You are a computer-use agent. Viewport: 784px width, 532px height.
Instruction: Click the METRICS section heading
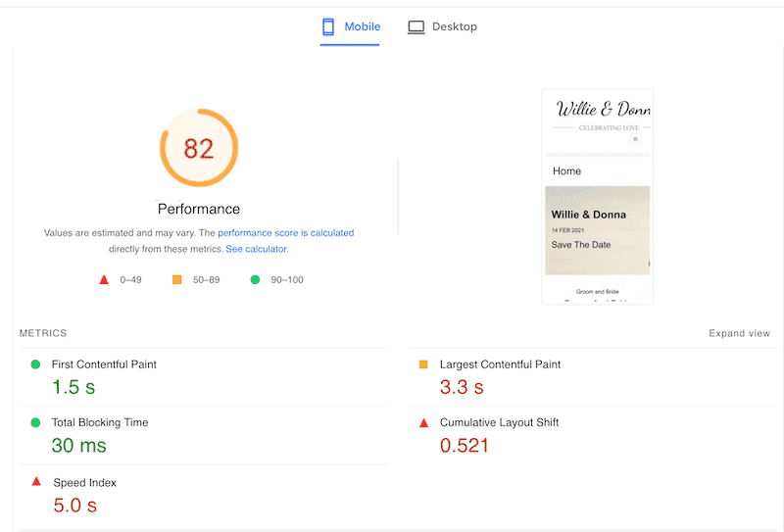pos(43,333)
